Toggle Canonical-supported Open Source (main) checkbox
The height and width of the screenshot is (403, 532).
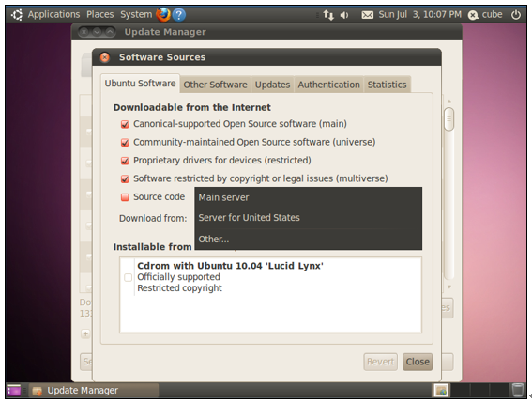[x=125, y=124]
